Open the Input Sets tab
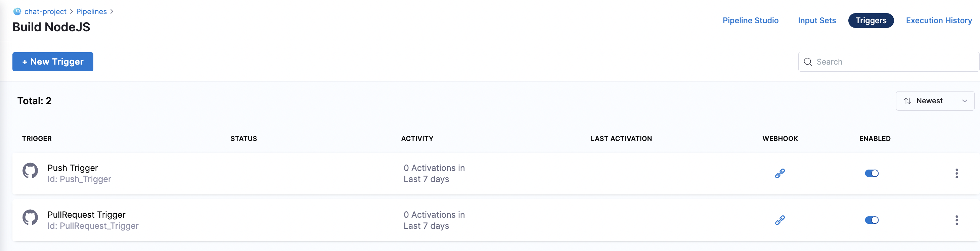 pyautogui.click(x=817, y=21)
